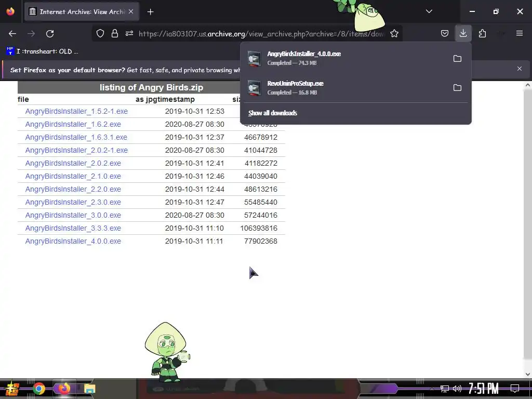Screen dimensions: 532x399
Task: Open the tracking protection shield icon
Action: tap(100, 33)
